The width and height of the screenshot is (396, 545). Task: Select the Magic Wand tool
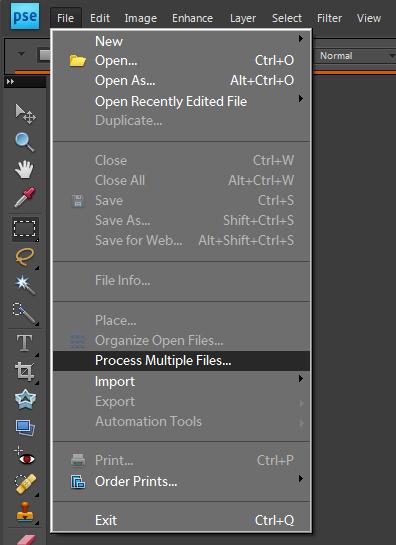tap(25, 284)
